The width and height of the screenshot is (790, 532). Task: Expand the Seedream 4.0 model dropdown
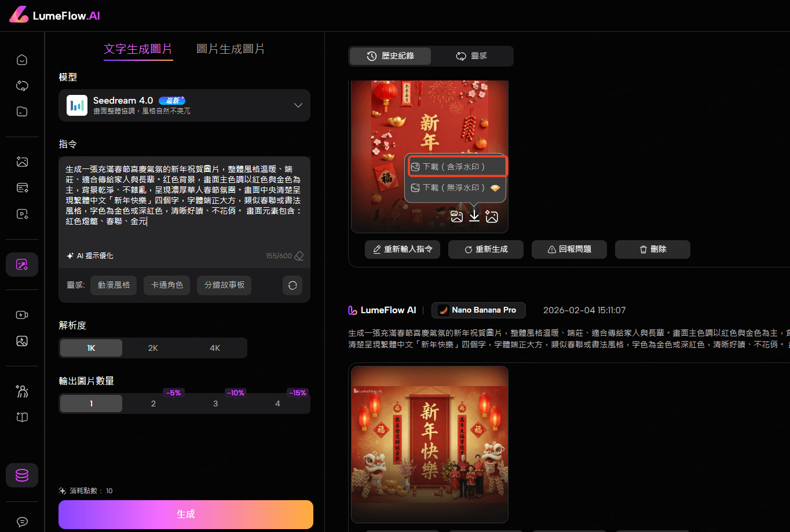coord(298,105)
